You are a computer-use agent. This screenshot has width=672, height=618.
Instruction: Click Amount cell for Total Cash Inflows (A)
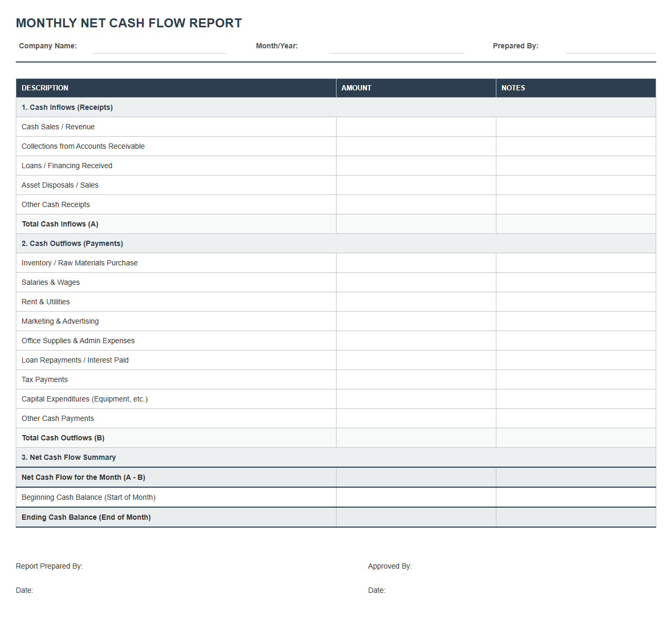[x=416, y=224]
